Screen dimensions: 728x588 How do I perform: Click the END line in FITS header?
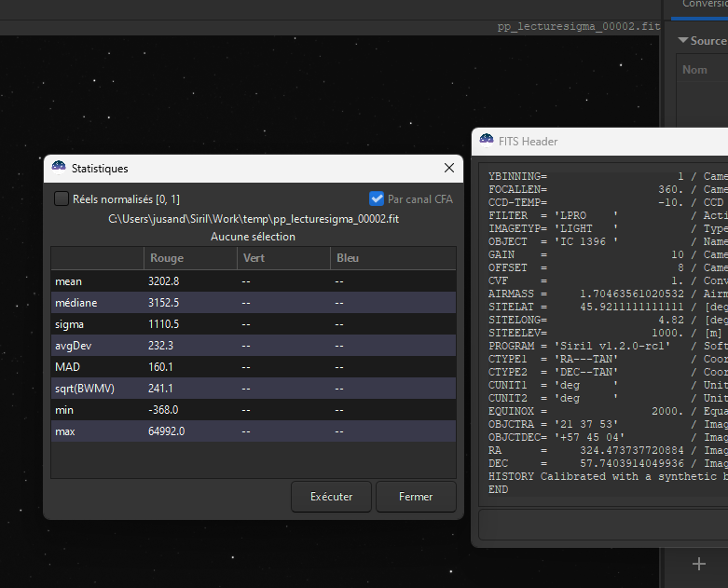coord(498,489)
